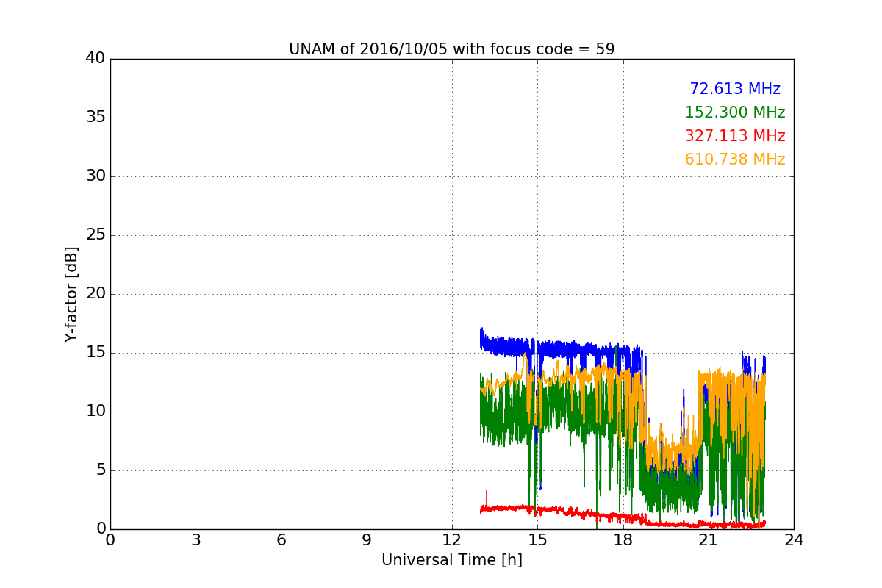
Task: Click the x-axis tick label 3
Action: pyautogui.click(x=196, y=540)
